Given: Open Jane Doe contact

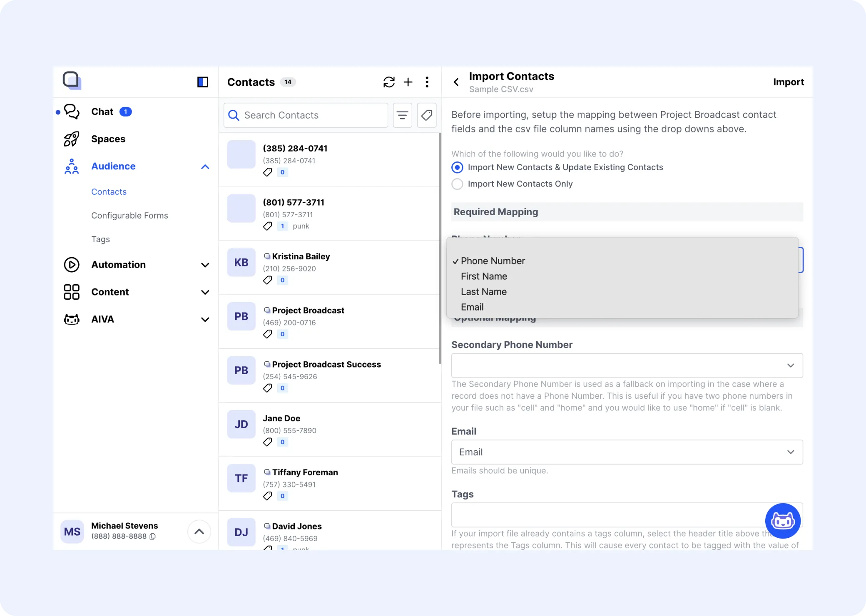Looking at the screenshot, I should (x=330, y=430).
